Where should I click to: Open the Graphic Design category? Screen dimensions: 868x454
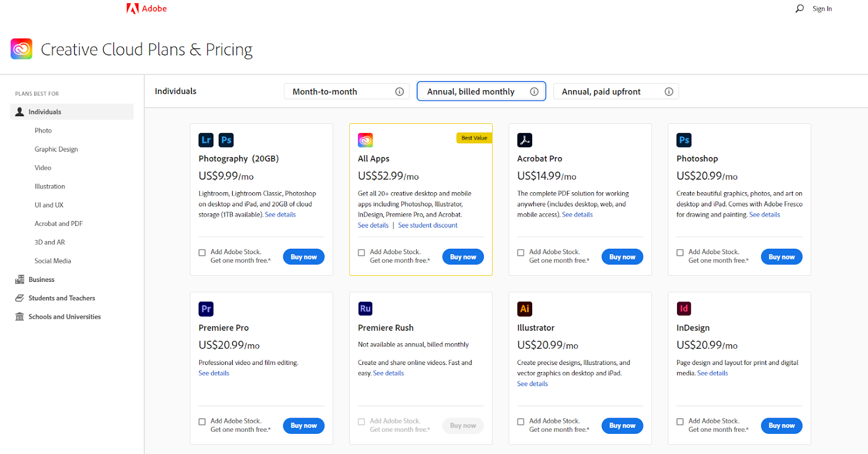(x=56, y=149)
